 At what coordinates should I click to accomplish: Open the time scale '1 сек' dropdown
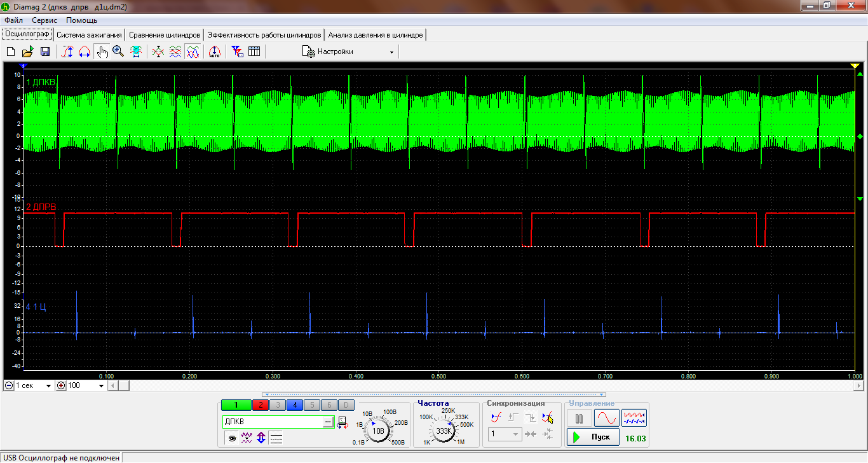click(x=48, y=385)
